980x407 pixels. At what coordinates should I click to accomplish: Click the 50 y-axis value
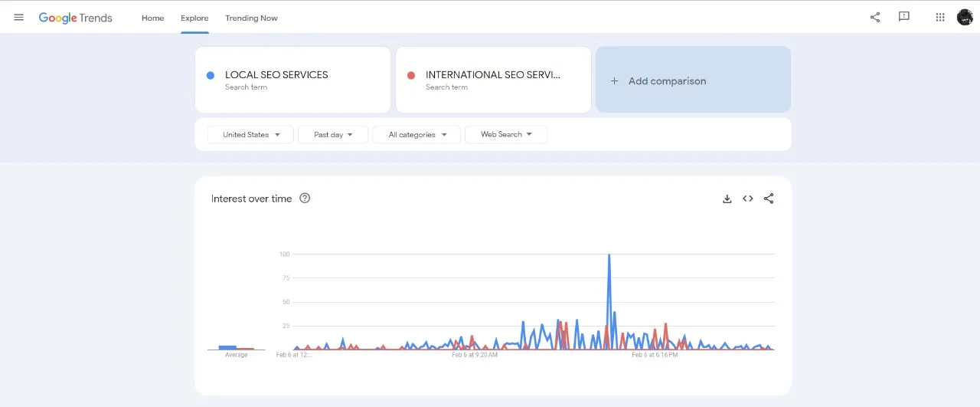coord(286,302)
